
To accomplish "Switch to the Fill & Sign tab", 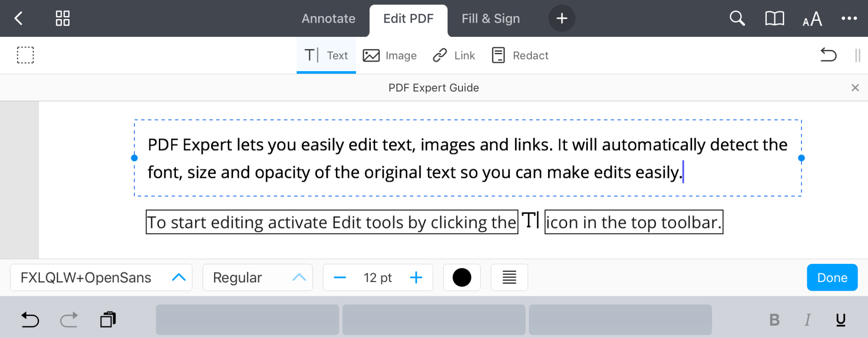I will tap(491, 19).
